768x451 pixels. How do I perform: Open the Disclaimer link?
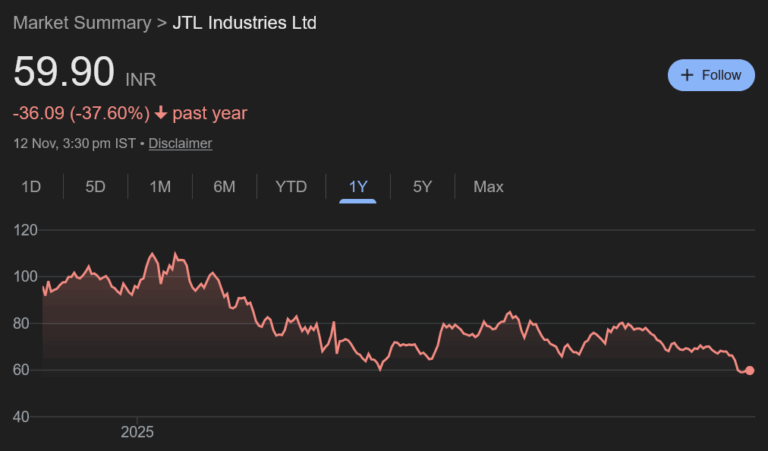coord(180,143)
